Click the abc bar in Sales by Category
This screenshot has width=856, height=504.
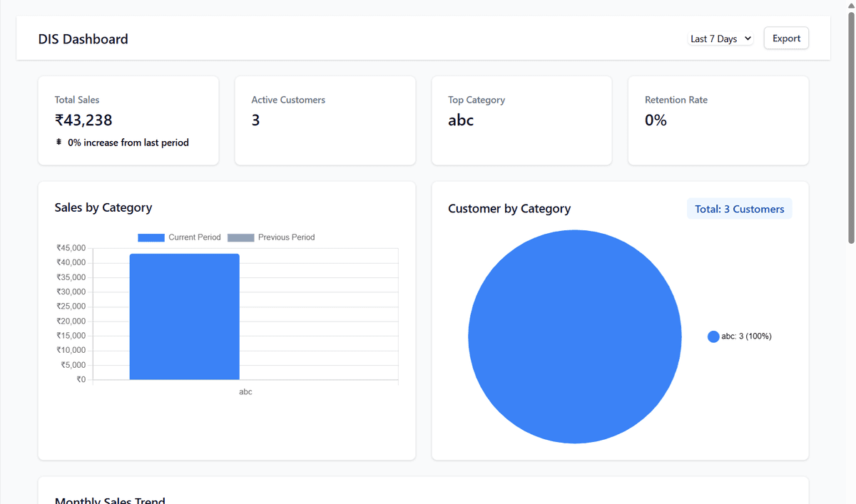184,317
